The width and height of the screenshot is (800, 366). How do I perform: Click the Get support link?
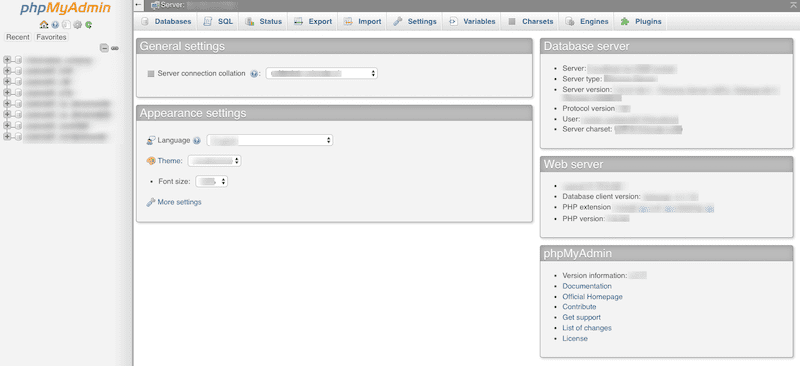click(x=582, y=318)
